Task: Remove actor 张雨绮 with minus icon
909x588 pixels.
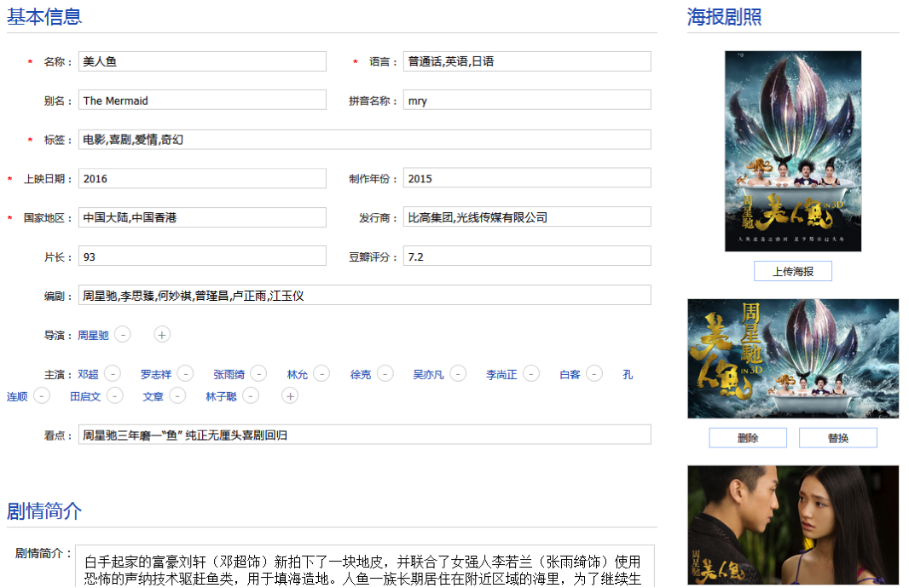Action: (x=258, y=374)
